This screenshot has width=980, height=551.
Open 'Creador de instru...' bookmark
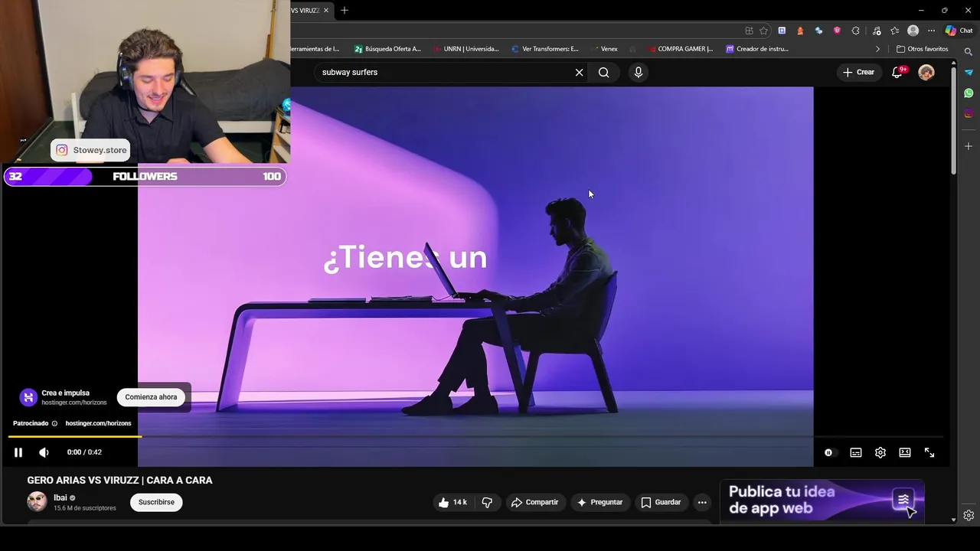758,49
